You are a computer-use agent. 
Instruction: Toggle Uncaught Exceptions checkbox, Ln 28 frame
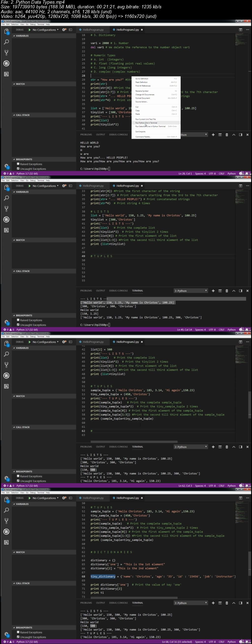pos(18,169)
